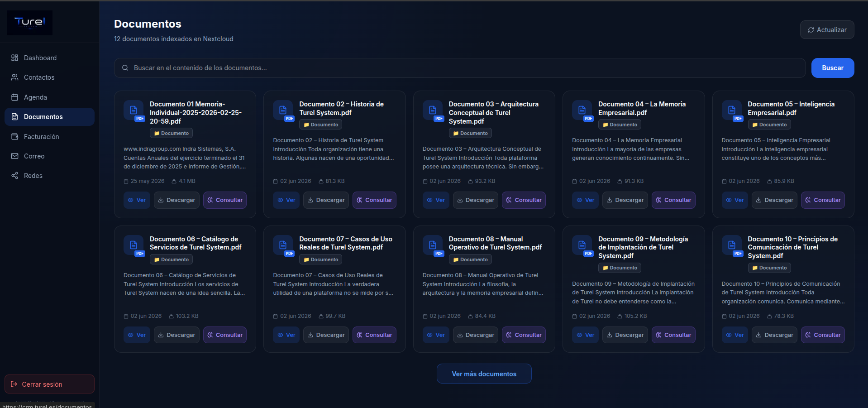Viewport: 868px width, 408px height.
Task: Click the Buscar search button
Action: point(832,68)
